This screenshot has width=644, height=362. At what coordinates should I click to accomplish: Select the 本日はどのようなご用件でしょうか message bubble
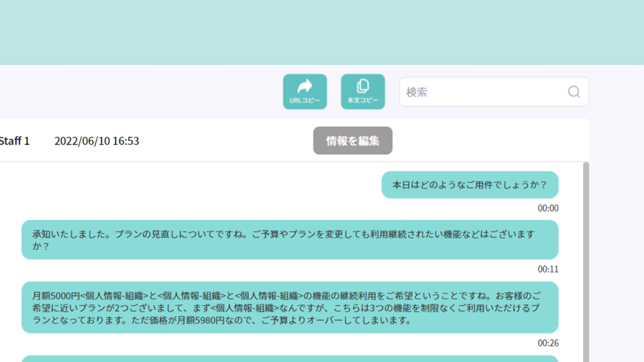470,184
